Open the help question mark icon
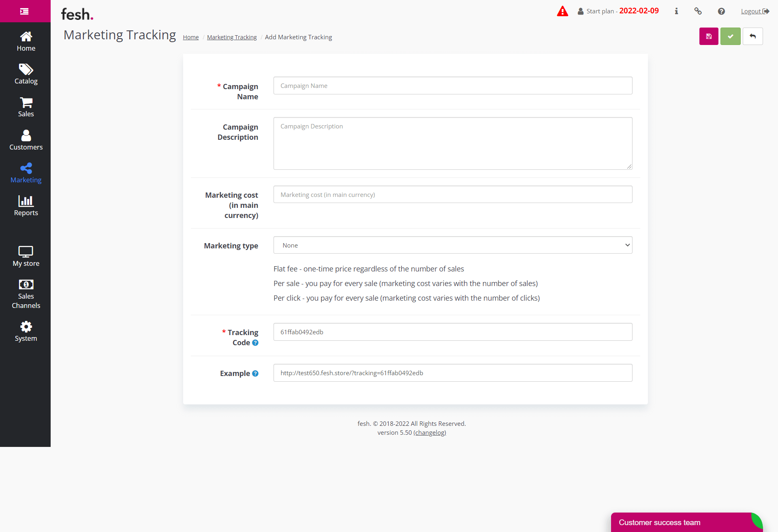This screenshot has height=532, width=778. 721,11
